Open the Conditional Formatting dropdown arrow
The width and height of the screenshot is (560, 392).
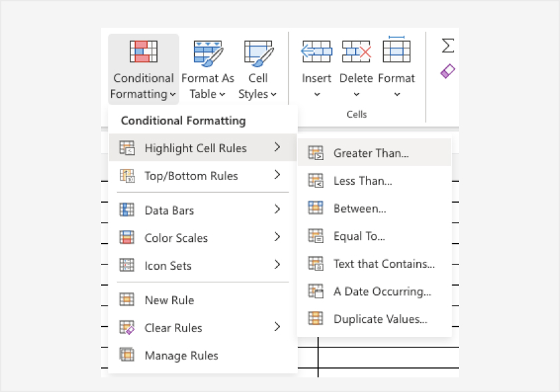pyautogui.click(x=173, y=94)
